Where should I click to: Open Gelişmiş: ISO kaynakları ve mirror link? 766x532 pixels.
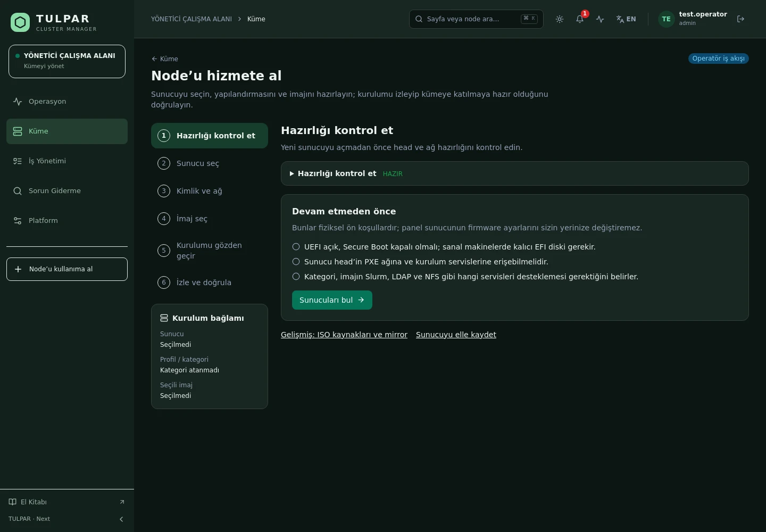point(344,335)
